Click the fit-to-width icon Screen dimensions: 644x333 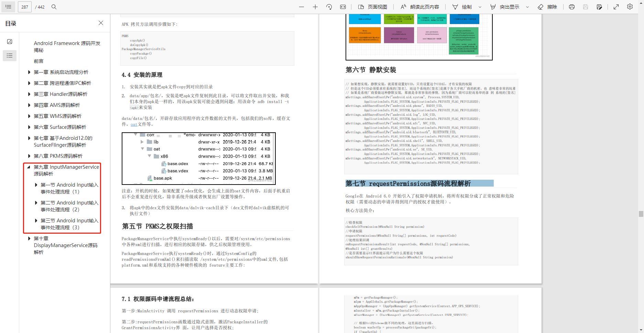[x=343, y=7]
